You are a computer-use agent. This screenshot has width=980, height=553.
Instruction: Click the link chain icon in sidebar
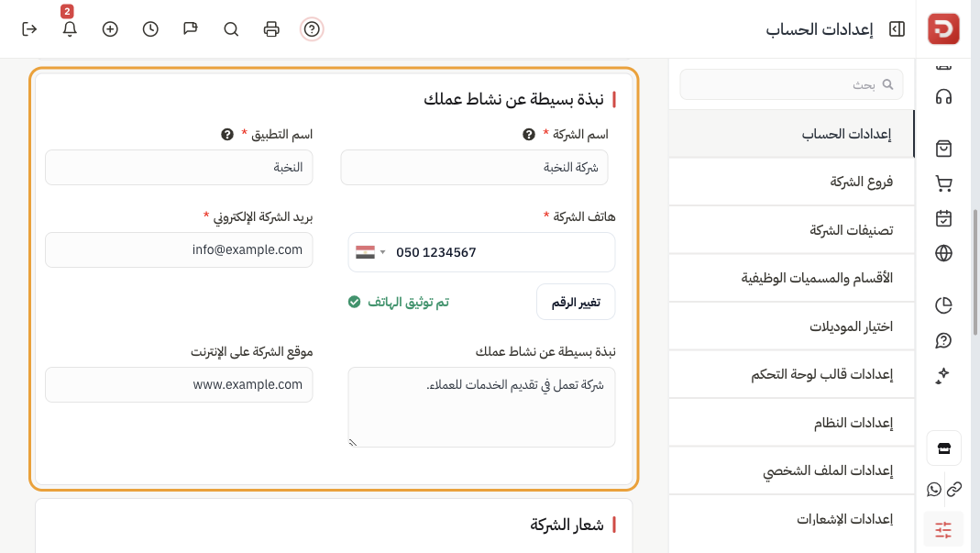(x=954, y=489)
